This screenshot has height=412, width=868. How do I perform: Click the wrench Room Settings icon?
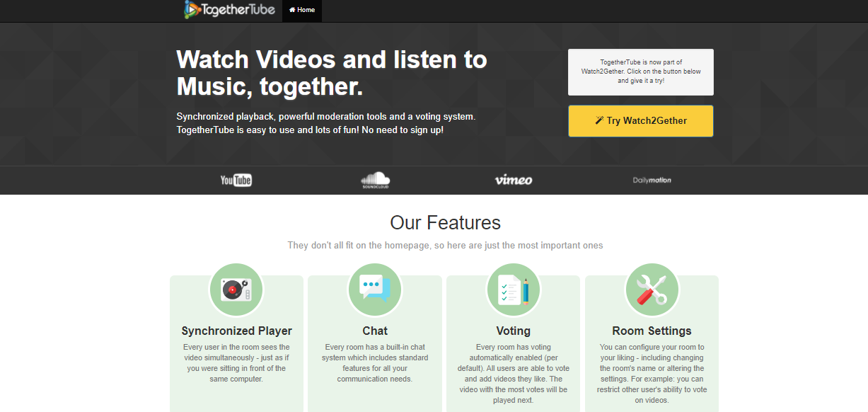pos(652,290)
